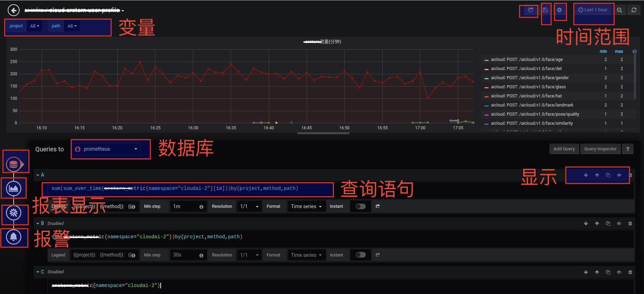Click the panel resize drag handle
This screenshot has height=294, width=644.
pos(323,133)
